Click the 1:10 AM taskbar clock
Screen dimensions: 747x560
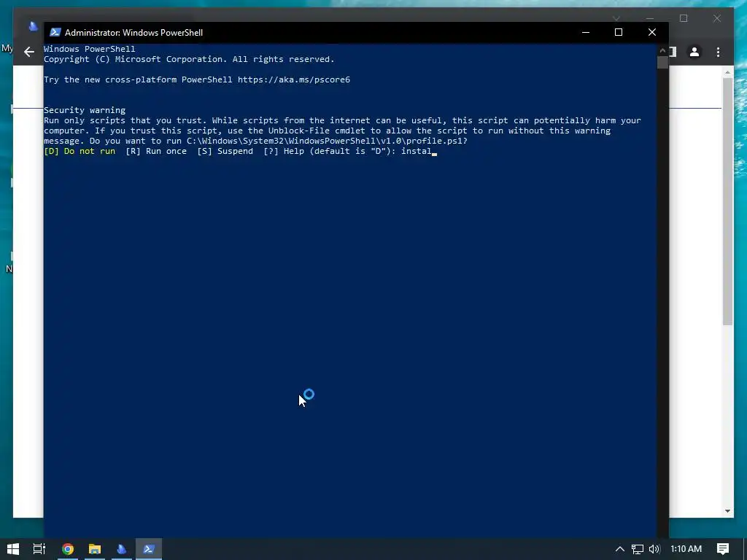pyautogui.click(x=686, y=549)
